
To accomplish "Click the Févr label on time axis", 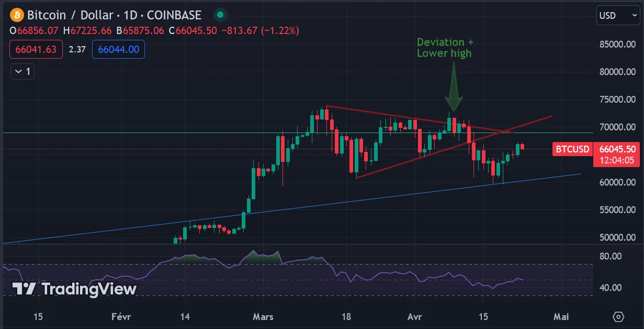I will pos(121,316).
